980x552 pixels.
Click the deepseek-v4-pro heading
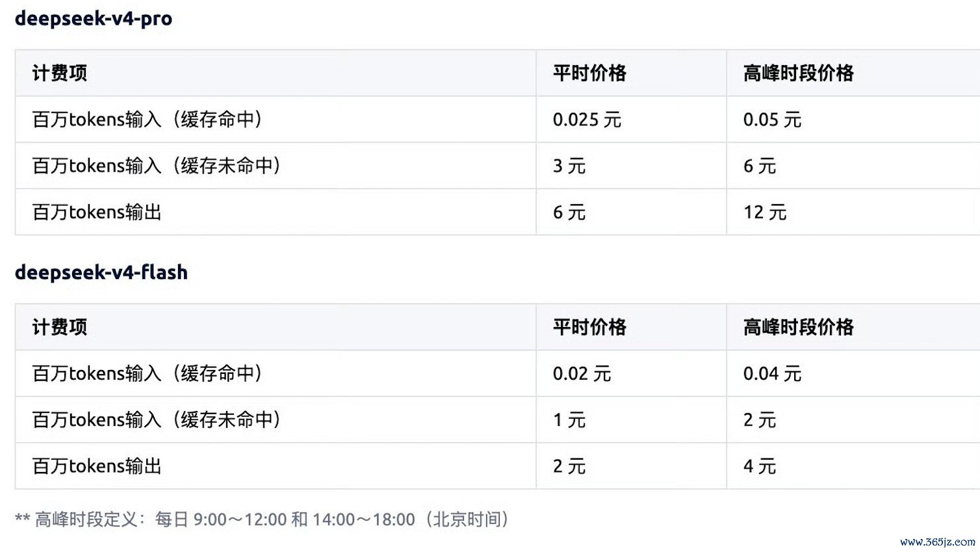coord(94,19)
